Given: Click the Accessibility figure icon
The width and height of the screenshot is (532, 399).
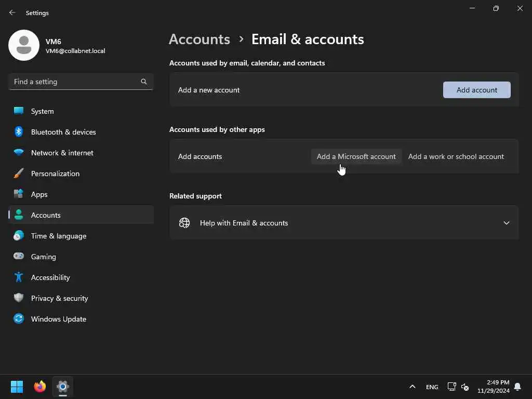Looking at the screenshot, I should (19, 277).
